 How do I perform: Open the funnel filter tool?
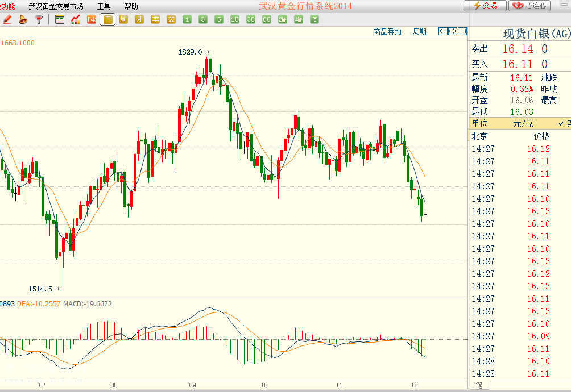tap(39, 19)
